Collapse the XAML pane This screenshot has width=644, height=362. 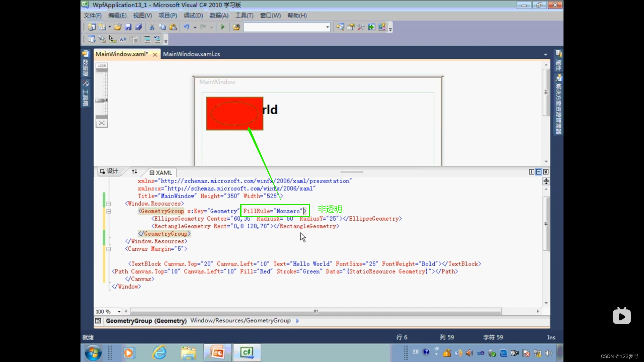tap(546, 172)
